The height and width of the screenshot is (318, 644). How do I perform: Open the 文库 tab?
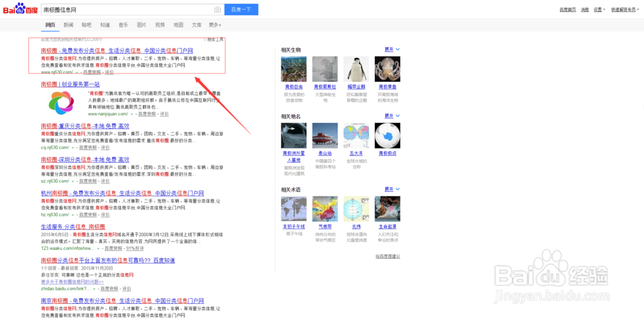[x=196, y=25]
